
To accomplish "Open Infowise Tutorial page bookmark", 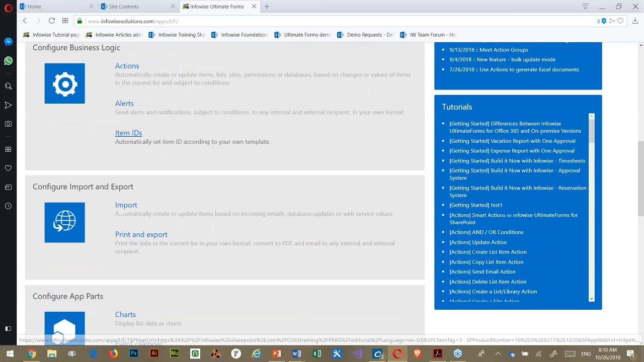I will point(51,35).
